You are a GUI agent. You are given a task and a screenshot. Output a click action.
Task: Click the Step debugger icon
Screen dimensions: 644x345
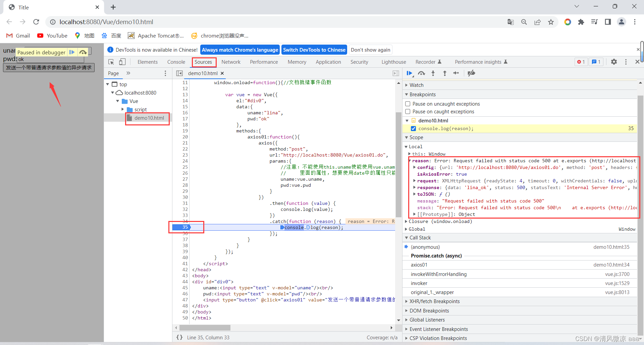(456, 73)
